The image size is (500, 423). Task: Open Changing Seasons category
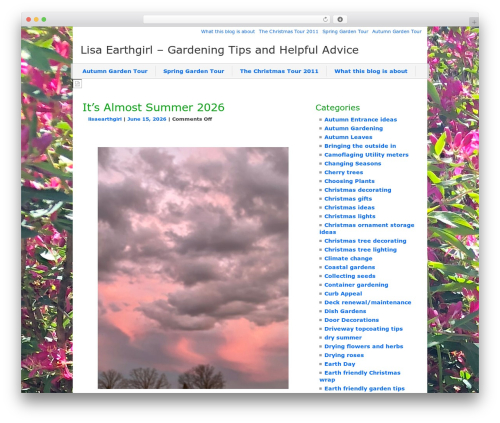tap(353, 164)
